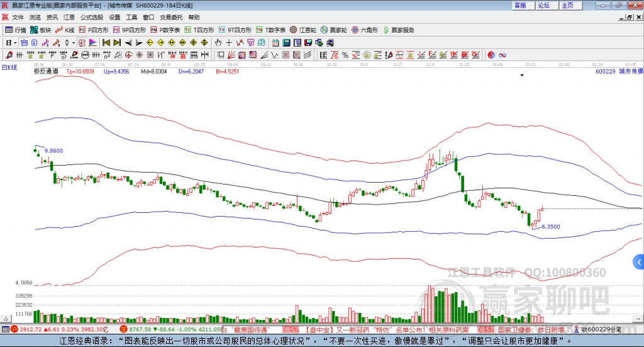Open the candlestick style dropdown arrow
This screenshot has height=347, width=644.
point(74,43)
